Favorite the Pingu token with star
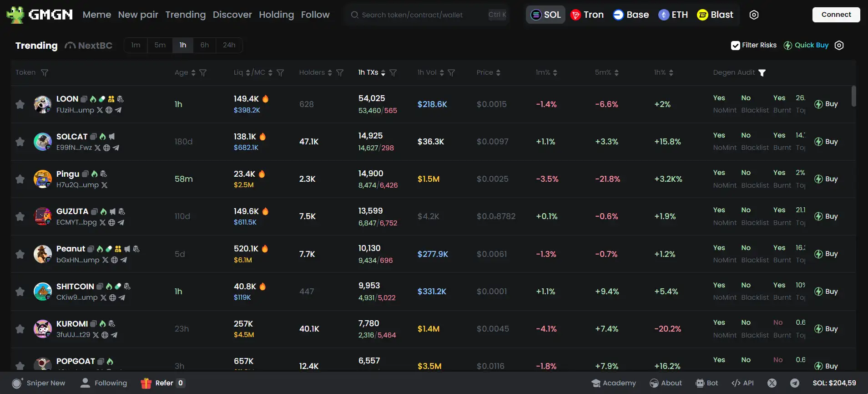Image resolution: width=868 pixels, height=394 pixels. 20,179
